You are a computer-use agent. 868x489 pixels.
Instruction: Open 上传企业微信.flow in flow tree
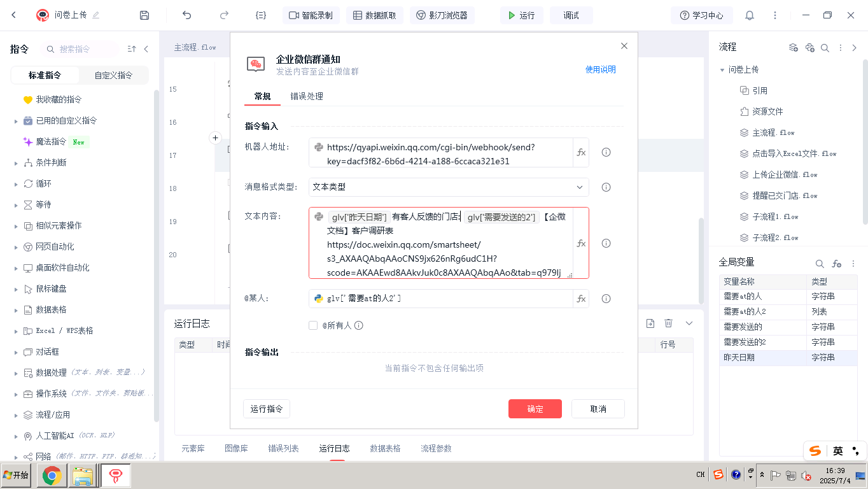[785, 174]
